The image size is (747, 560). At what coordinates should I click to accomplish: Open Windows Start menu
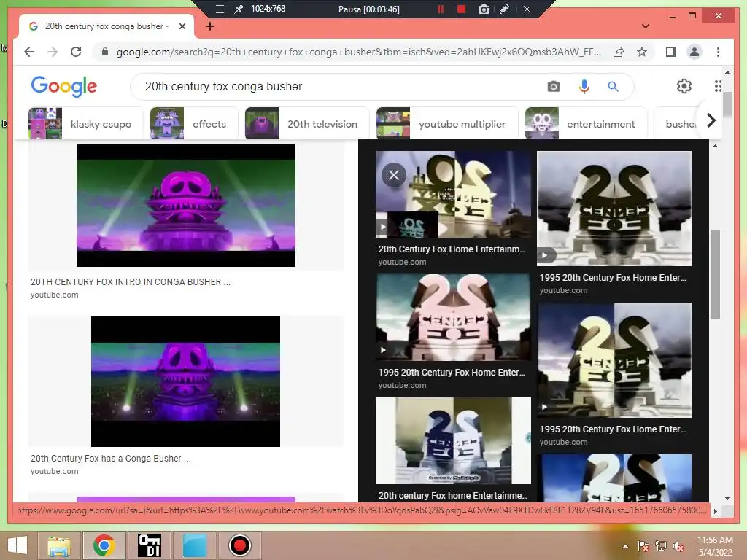coord(18,545)
